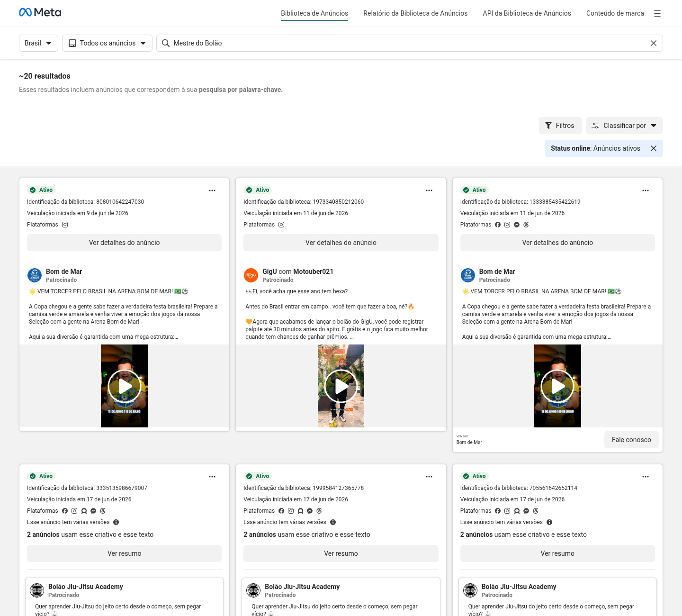View ad details for ad 1333385435422619

click(557, 243)
